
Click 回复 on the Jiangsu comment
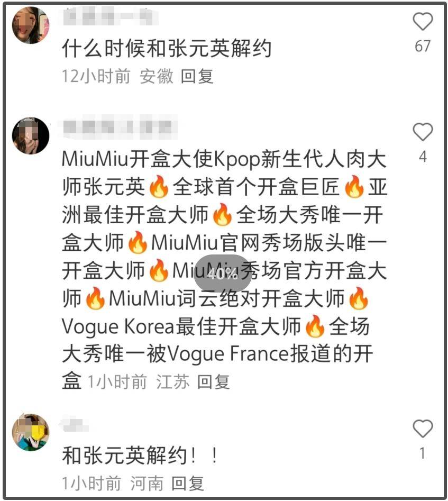(214, 382)
